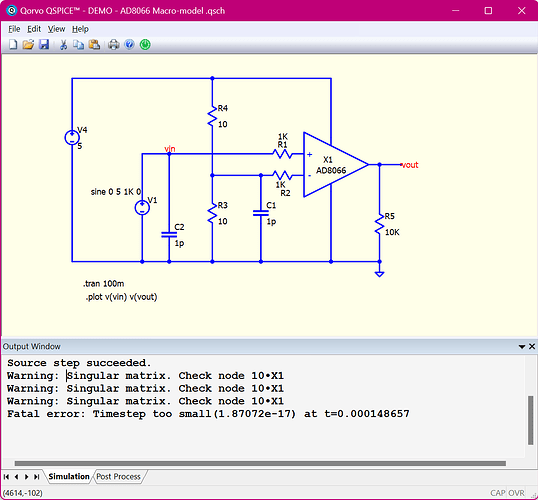Click the Print icon
This screenshot has height=500, width=538.
click(x=114, y=45)
